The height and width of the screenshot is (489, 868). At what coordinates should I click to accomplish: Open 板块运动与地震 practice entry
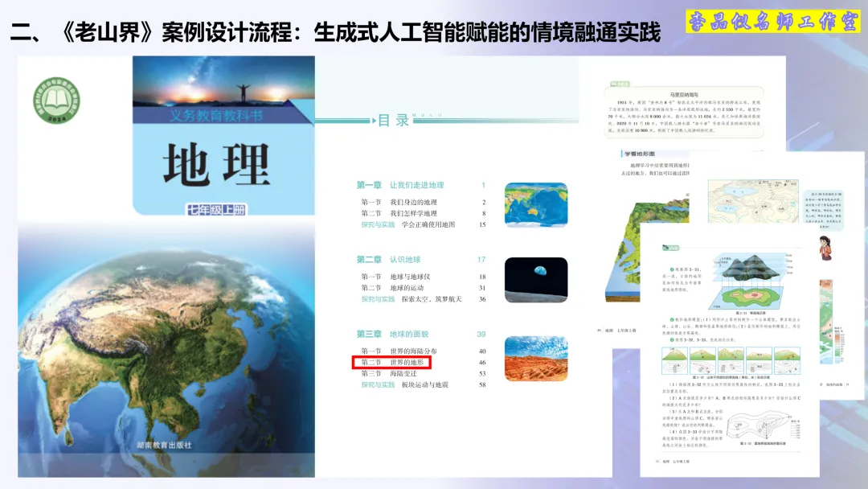pos(404,385)
